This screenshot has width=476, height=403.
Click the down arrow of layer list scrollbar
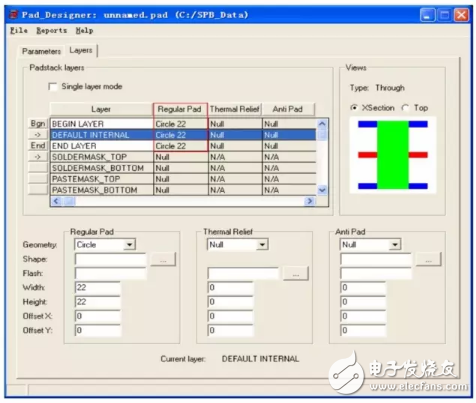click(x=322, y=190)
